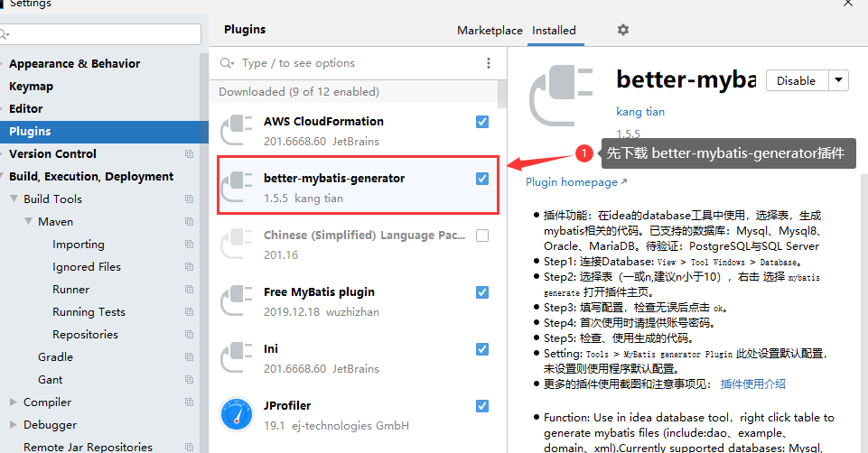This screenshot has height=453, width=868.
Task: Click the project-level icon beside Build Tools
Action: pos(190,199)
